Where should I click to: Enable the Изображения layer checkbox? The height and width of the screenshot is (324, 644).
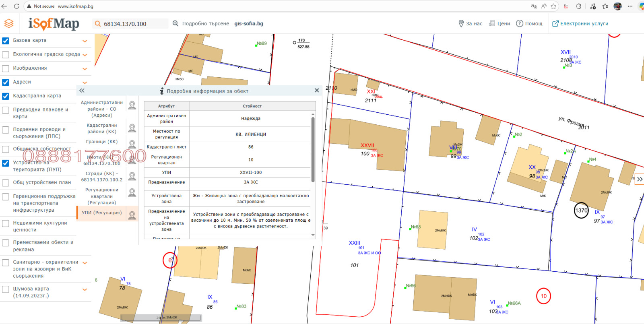click(x=6, y=68)
